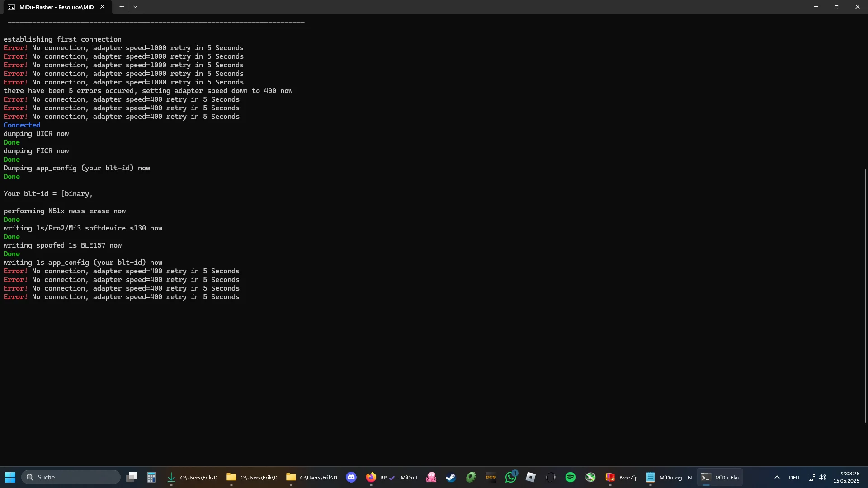Image resolution: width=868 pixels, height=488 pixels.
Task: Open Windows Start menu
Action: [10, 477]
